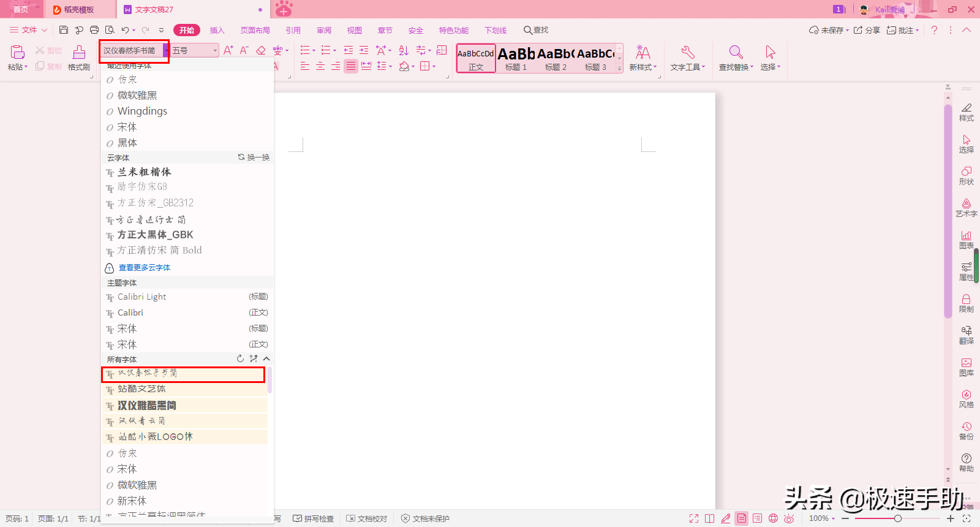
Task: Open 图表 chart from right sidebar
Action: [x=967, y=240]
